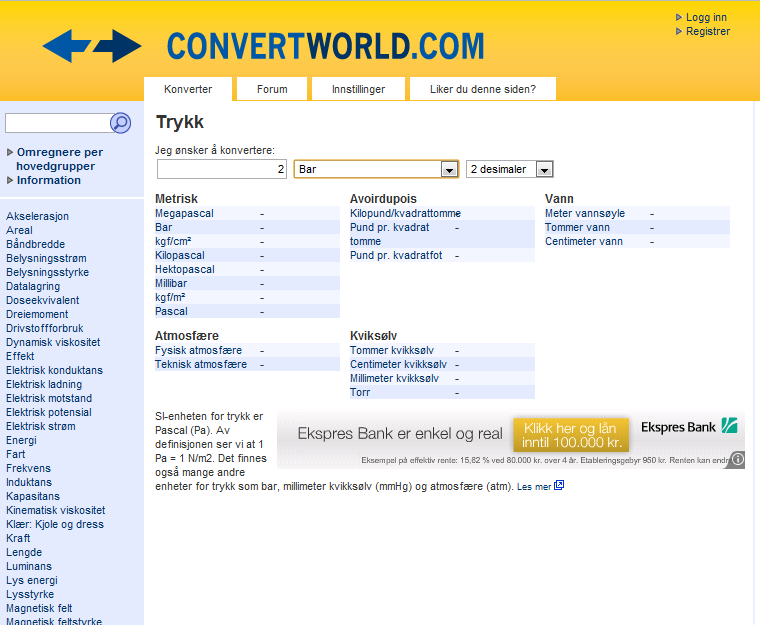Select Hektopascal unit row
760x625 pixels.
pos(247,270)
